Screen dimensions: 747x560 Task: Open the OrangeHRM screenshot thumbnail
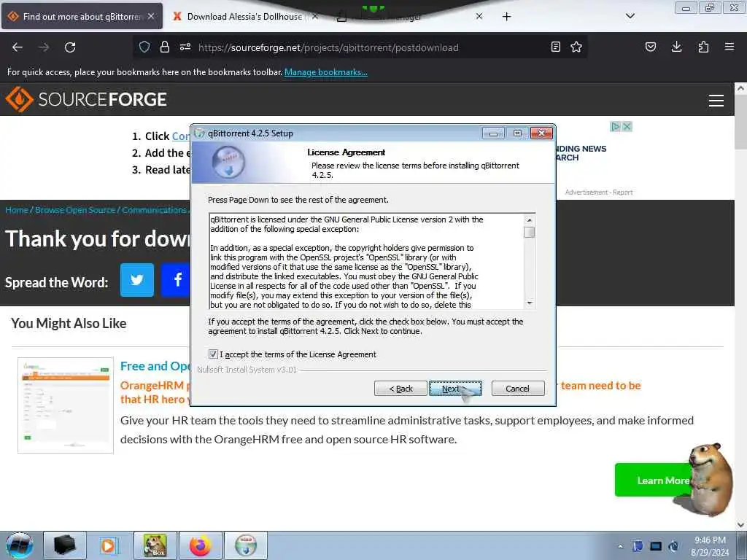(x=66, y=405)
